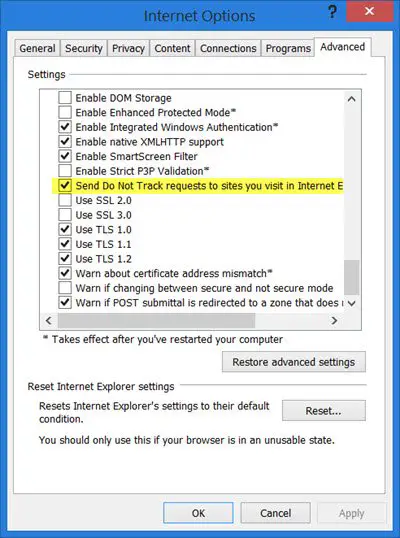
Task: Click the scroll right arrow below the settings list
Action: click(x=334, y=320)
